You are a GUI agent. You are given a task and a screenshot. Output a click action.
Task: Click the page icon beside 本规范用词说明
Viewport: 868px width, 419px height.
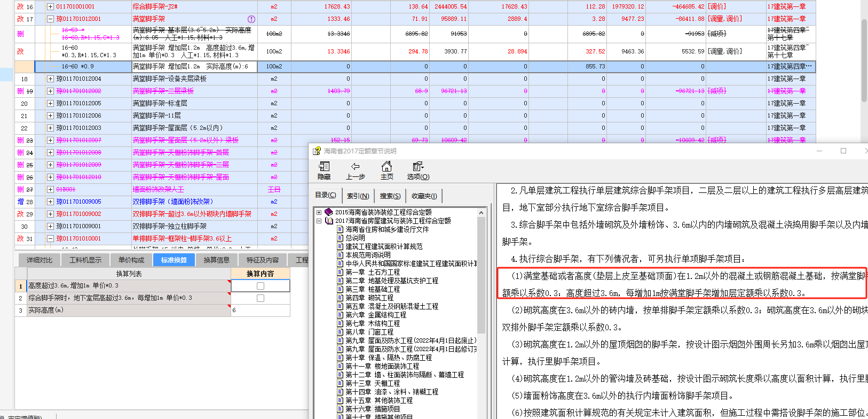[340, 255]
